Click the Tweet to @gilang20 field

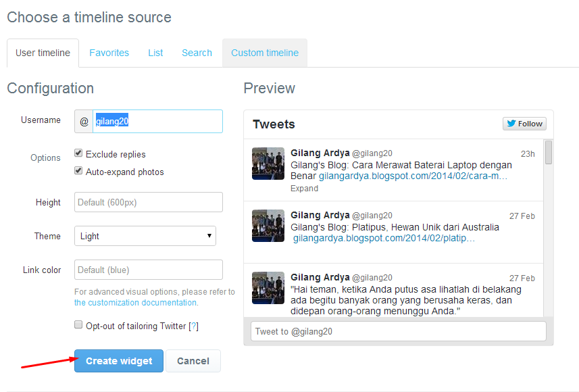[x=399, y=331]
